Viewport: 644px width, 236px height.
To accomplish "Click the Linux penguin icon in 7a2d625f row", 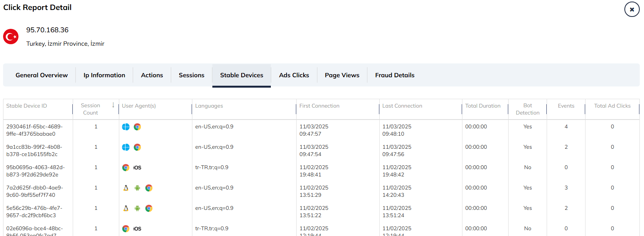I will [x=126, y=188].
